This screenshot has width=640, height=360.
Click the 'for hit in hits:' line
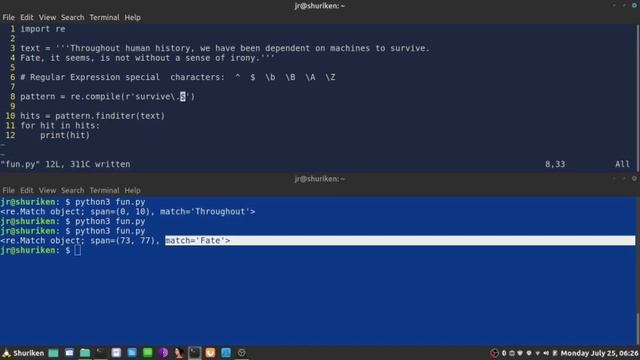(x=60, y=126)
